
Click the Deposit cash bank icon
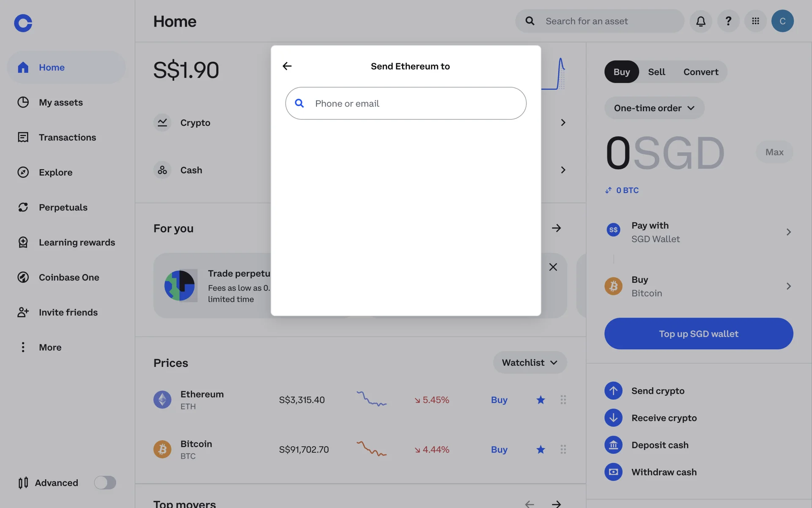(613, 445)
